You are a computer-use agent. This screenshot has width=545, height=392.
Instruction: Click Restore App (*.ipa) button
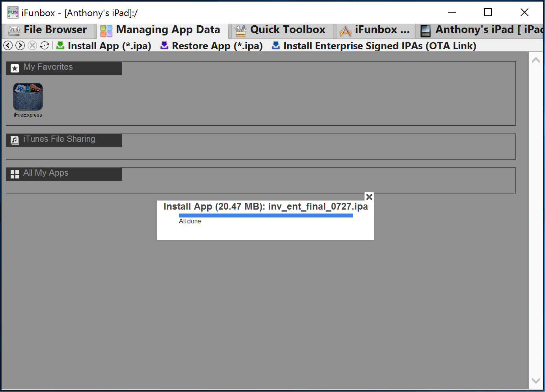pos(211,46)
